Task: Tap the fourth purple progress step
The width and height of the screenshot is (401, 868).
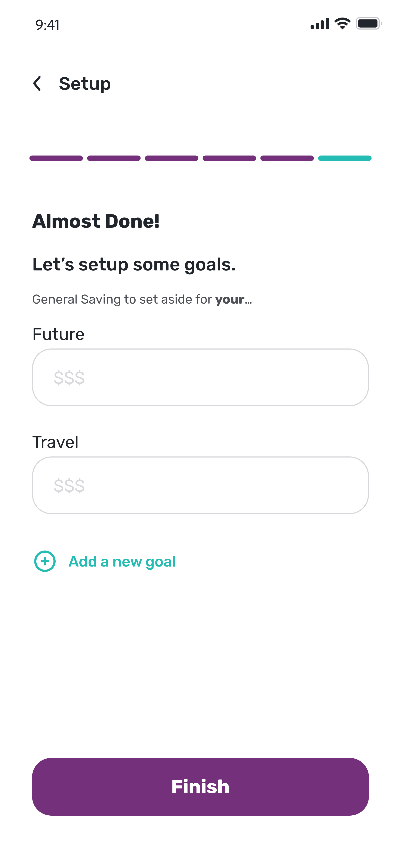Action: coord(229,158)
